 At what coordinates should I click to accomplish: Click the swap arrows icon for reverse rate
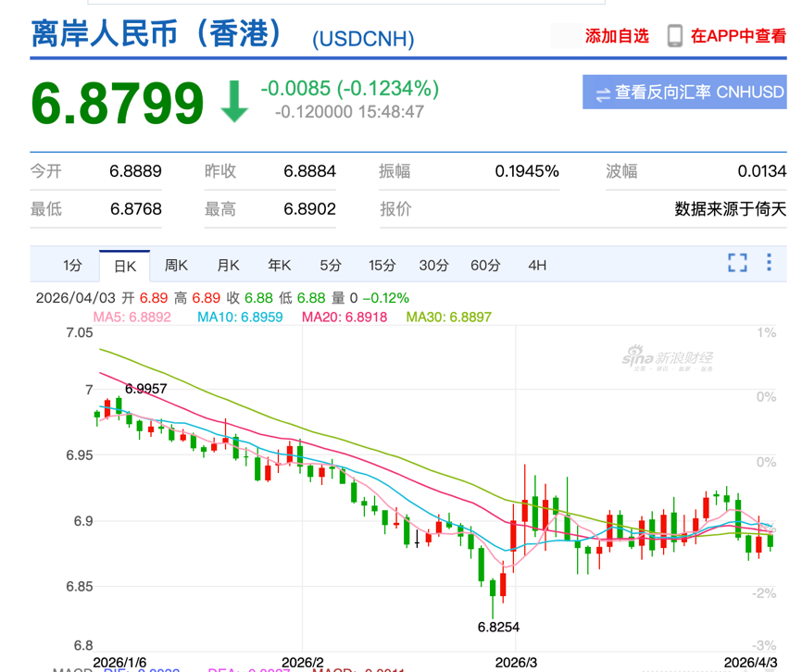[x=603, y=93]
